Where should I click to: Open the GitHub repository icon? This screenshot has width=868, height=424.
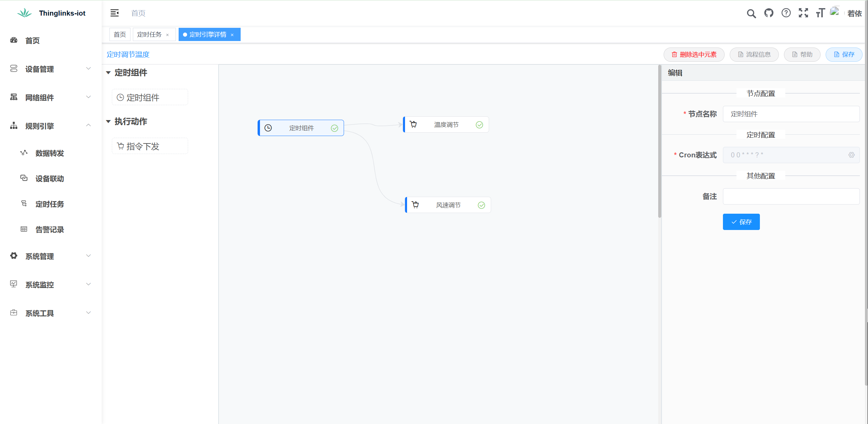pos(768,13)
